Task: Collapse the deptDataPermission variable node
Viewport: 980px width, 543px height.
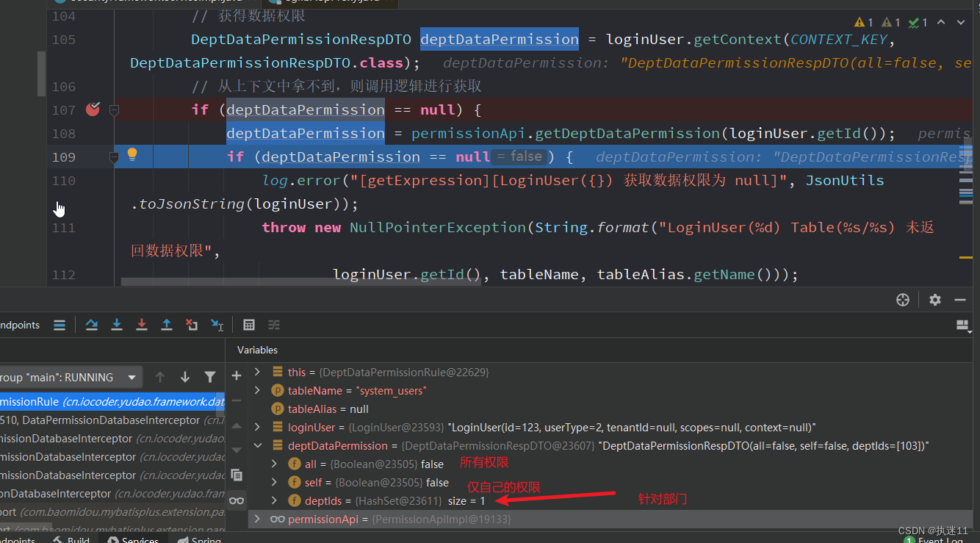Action: click(257, 445)
